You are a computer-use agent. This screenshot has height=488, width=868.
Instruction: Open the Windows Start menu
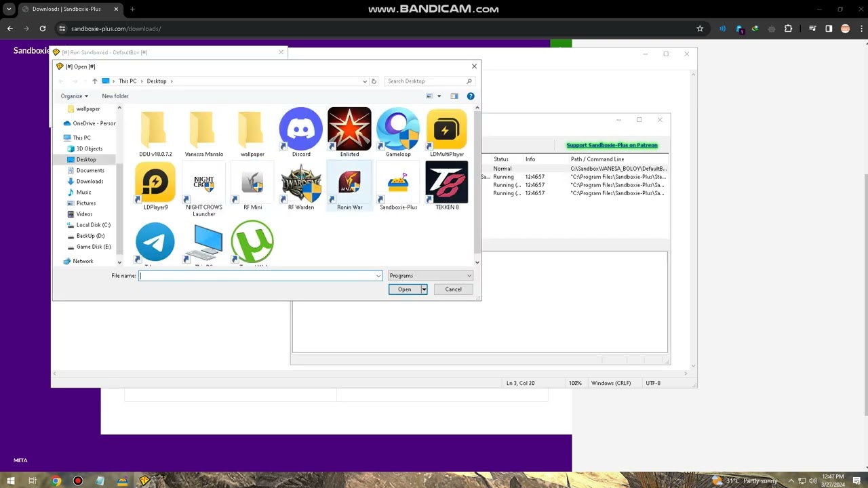pyautogui.click(x=10, y=481)
